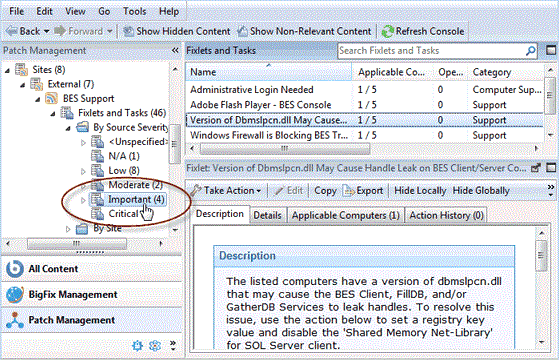Expand the By Site folder node
The image size is (559, 360).
tap(68, 229)
